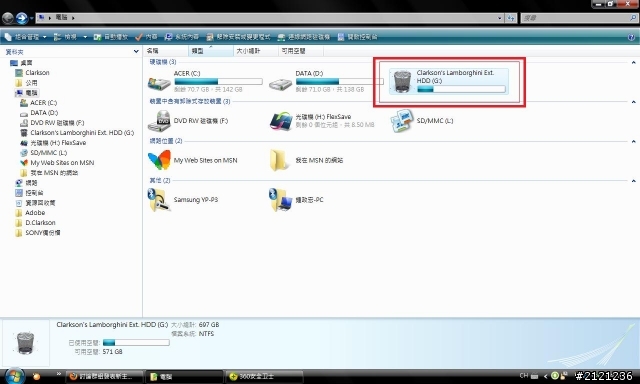640x384 pixels.
Task: Open the MSN network folder beside My Web Sites
Action: click(x=278, y=160)
